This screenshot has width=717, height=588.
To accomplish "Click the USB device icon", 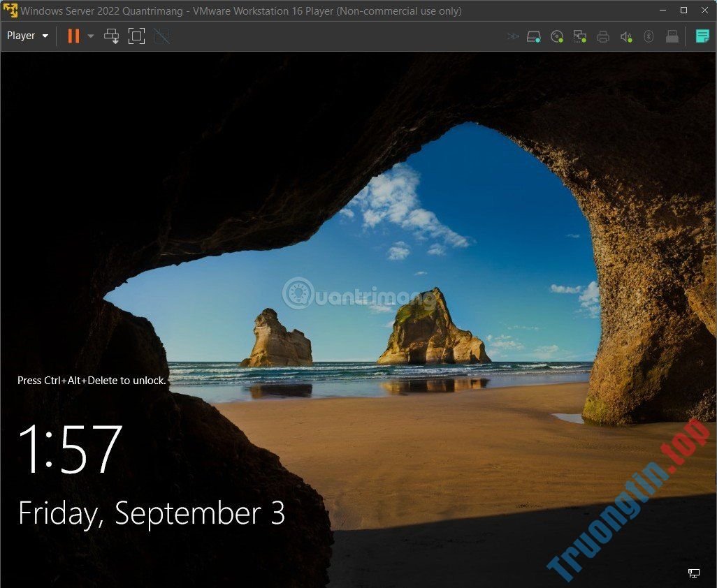I will click(672, 36).
